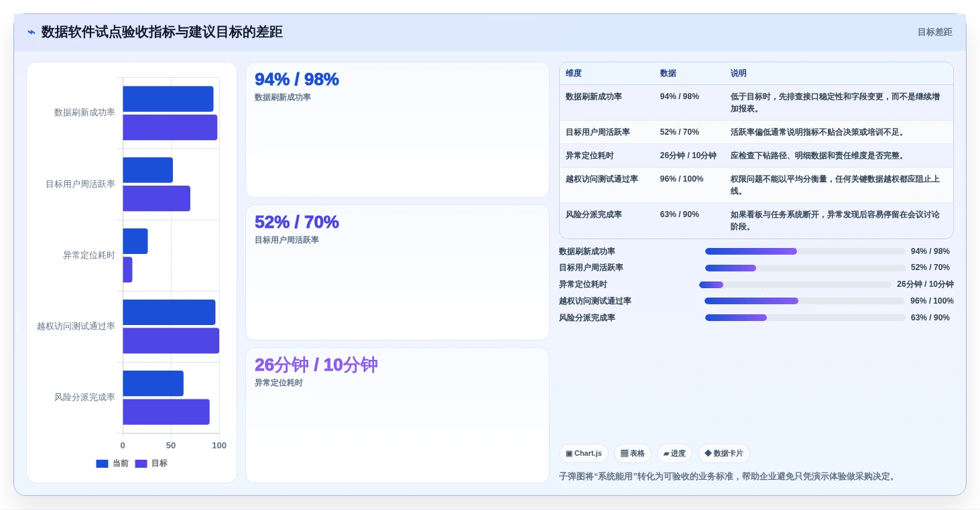Click the 风险分派完成率 table row name
Image resolution: width=980 pixels, height=510 pixels.
tap(594, 214)
